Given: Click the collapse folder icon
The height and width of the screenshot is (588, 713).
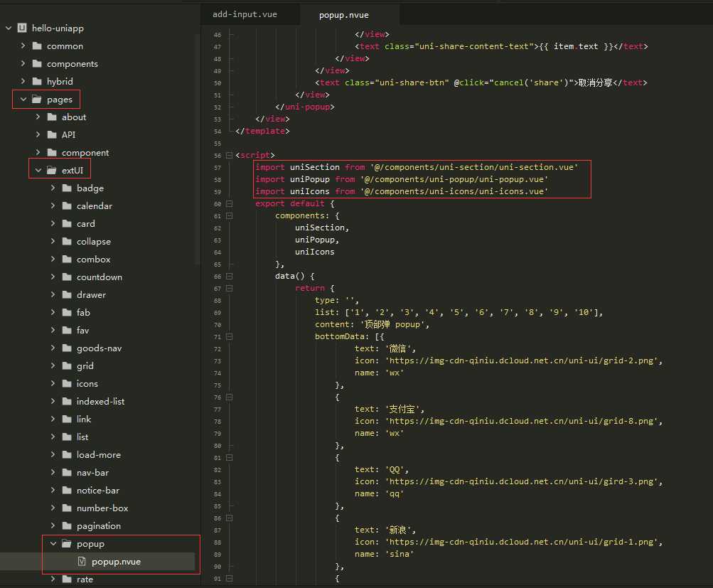Looking at the screenshot, I should [67, 242].
